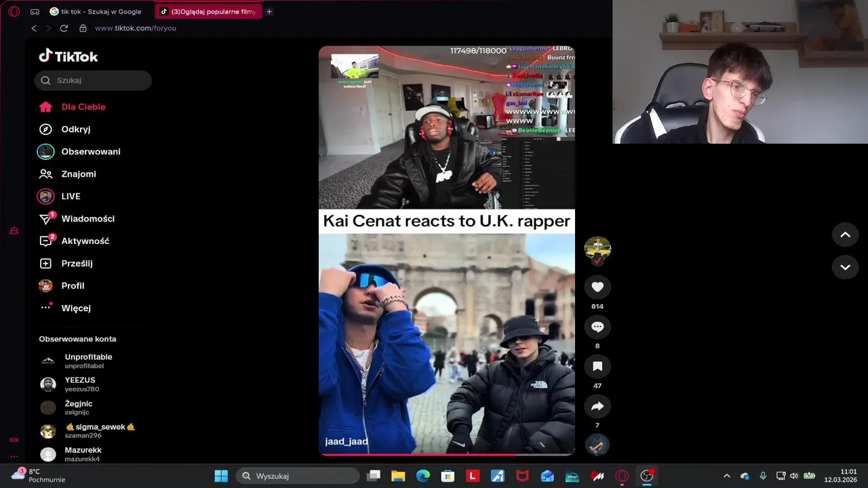Open Task View on the taskbar
868x488 pixels.
[374, 476]
